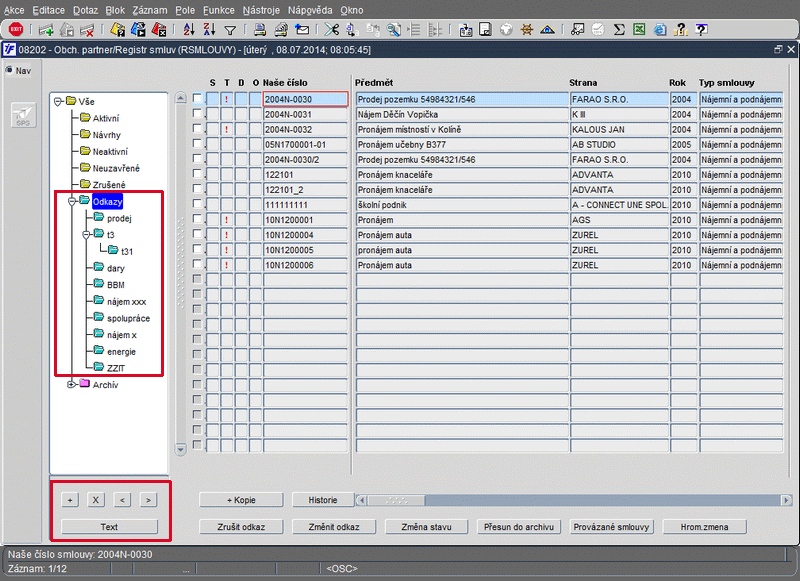800x581 pixels.
Task: Check the checkbox for row 122101
Action: pos(197,173)
